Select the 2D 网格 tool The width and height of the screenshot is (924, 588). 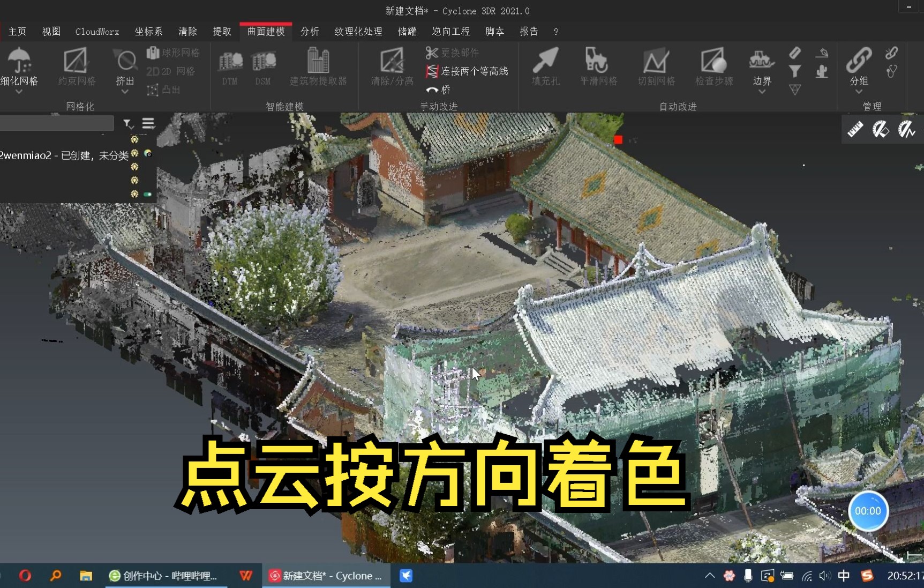[171, 71]
